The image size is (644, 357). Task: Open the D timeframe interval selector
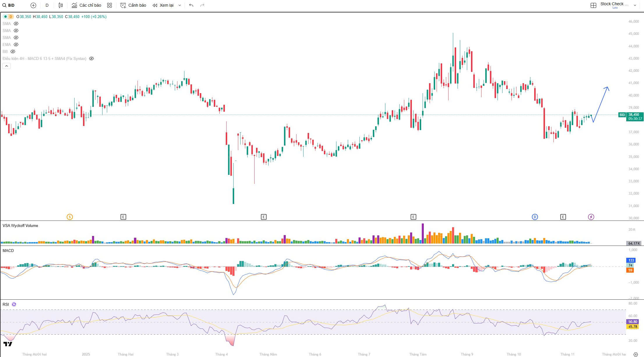pyautogui.click(x=47, y=5)
